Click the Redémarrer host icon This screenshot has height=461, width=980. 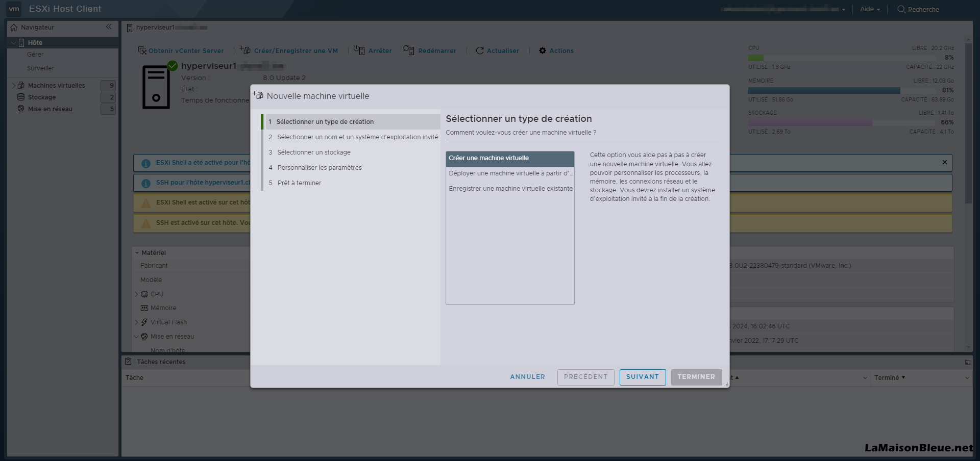408,50
